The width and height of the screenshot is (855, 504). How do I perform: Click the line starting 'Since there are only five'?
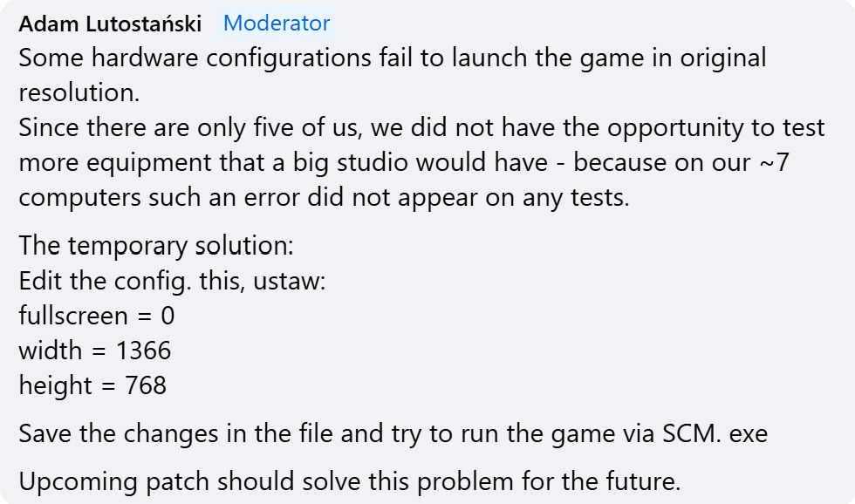tap(421, 128)
